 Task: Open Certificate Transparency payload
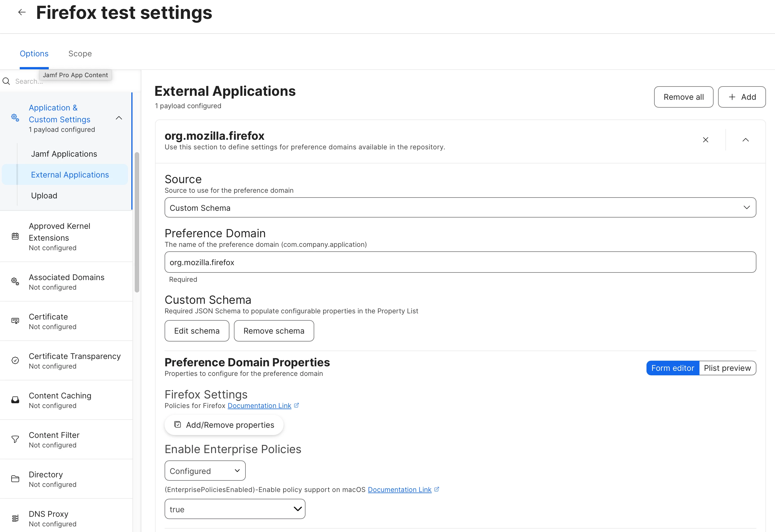[66, 360]
